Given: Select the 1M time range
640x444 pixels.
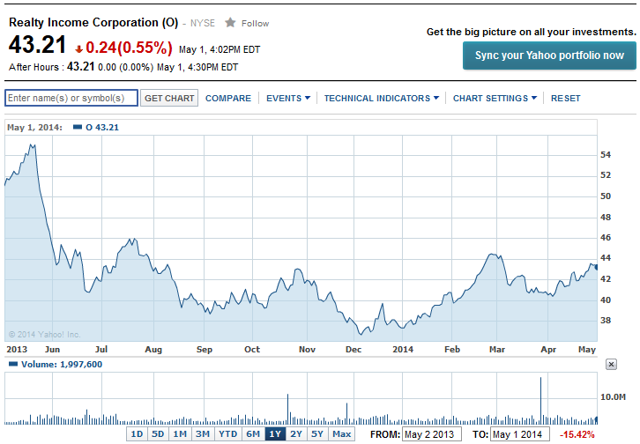Looking at the screenshot, I should coord(180,434).
